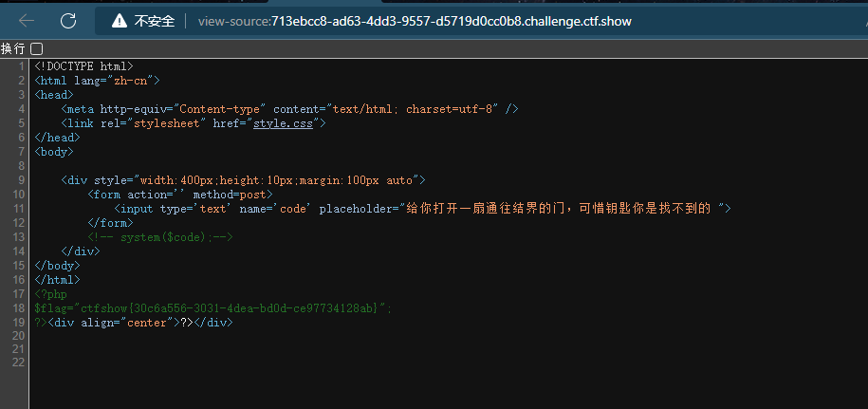Click line number 1 in the gutter
The width and height of the screenshot is (868, 409).
tap(22, 65)
